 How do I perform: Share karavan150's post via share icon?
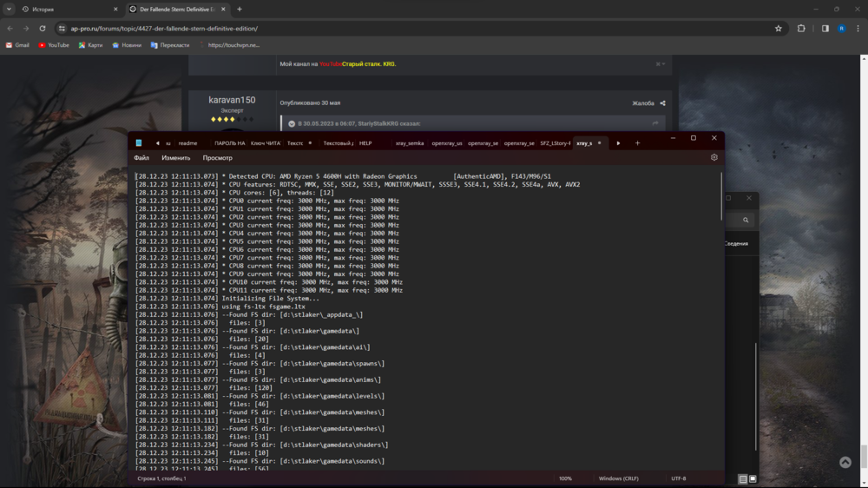click(x=662, y=103)
